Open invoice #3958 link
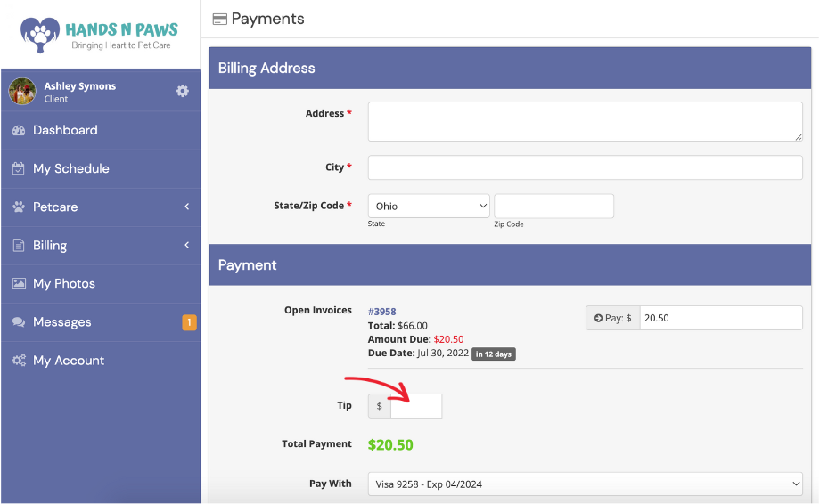The width and height of the screenshot is (820, 504). click(x=381, y=312)
